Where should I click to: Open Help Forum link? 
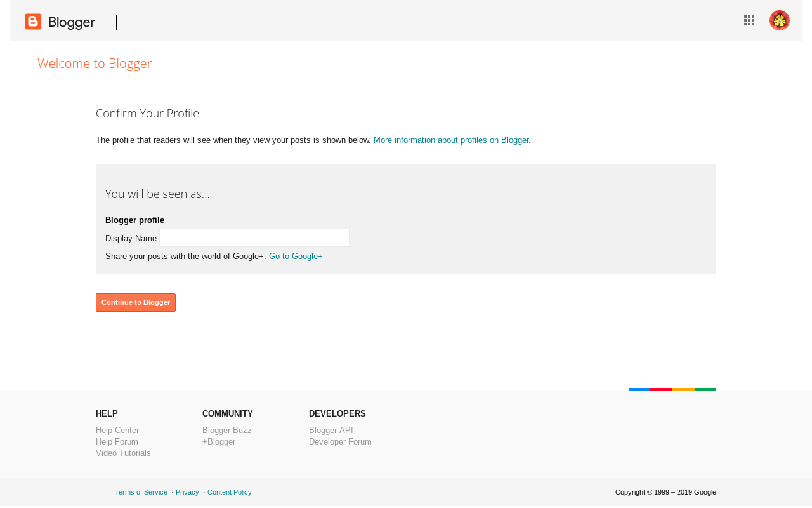pyautogui.click(x=117, y=442)
